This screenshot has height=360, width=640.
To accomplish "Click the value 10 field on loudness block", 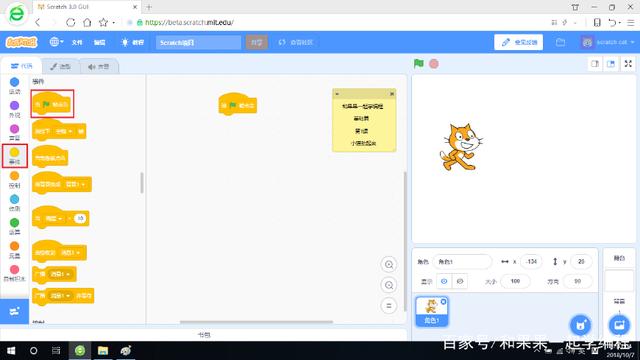I will pos(80,219).
